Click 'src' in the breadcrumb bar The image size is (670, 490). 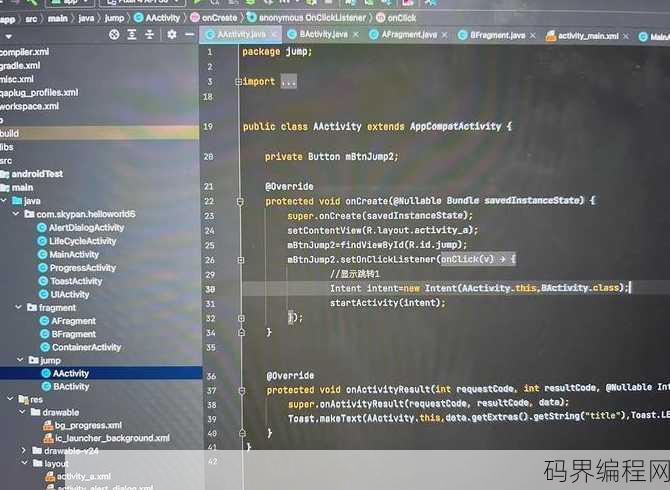click(31, 19)
